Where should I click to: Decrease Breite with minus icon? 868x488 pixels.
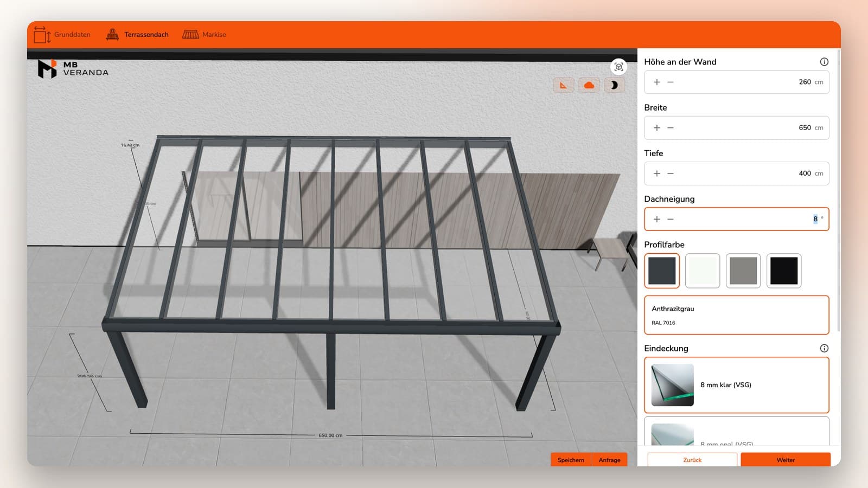pos(671,127)
